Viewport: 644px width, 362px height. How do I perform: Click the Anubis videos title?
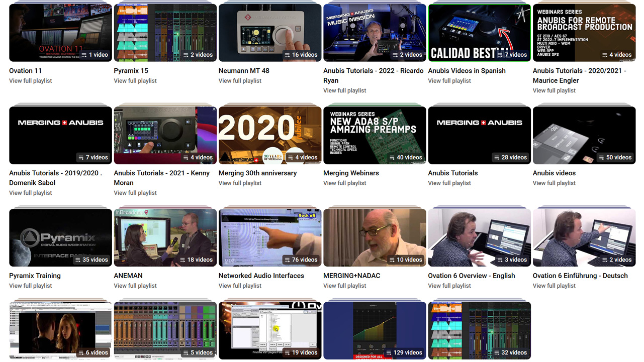555,173
